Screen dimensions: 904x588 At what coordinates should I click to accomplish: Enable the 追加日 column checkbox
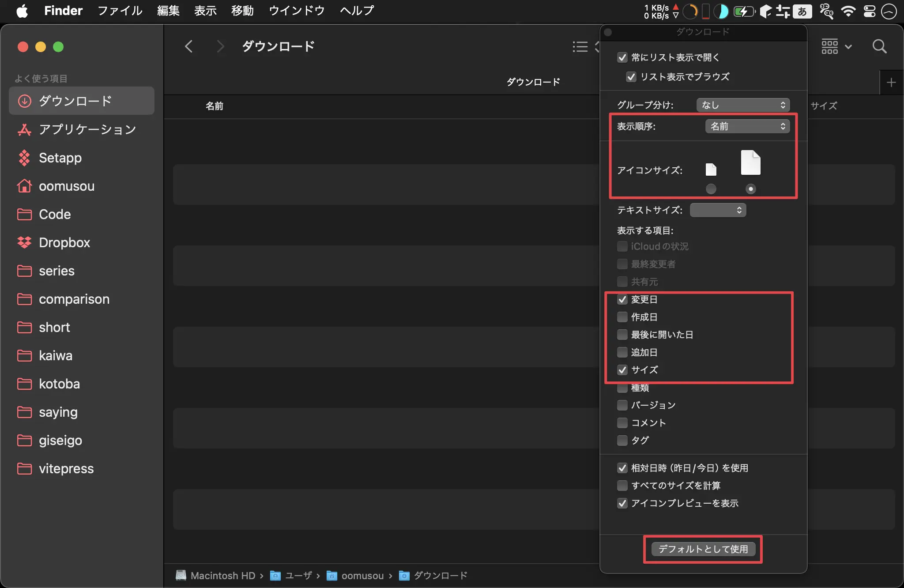pyautogui.click(x=622, y=352)
